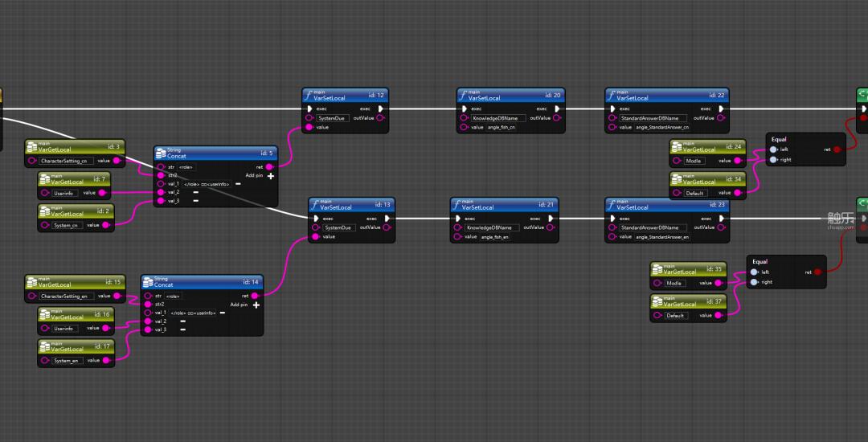Click the Add pin plus icon on Concat id 5
868x442 pixels.
pos(271,176)
